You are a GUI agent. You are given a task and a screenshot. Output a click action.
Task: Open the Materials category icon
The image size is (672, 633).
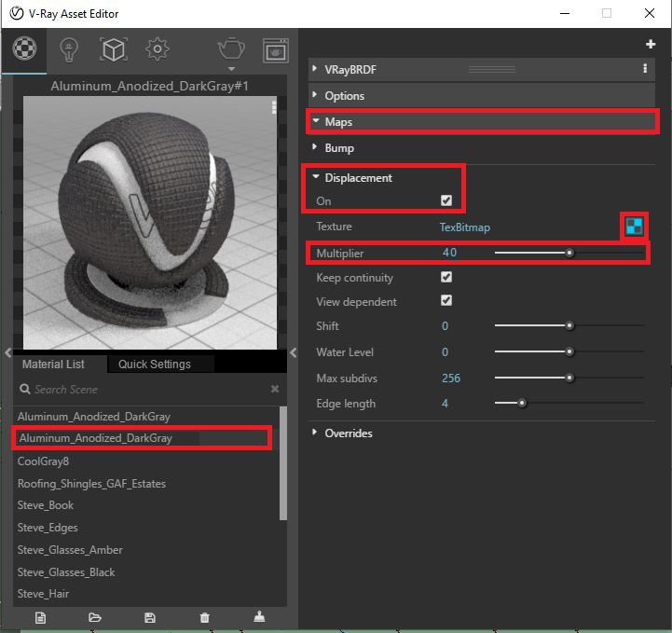24,48
